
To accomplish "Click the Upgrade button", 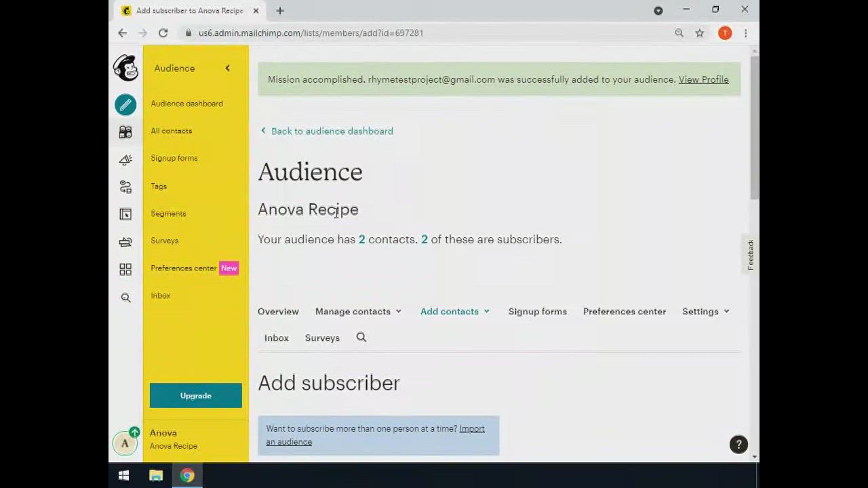I will tap(196, 396).
